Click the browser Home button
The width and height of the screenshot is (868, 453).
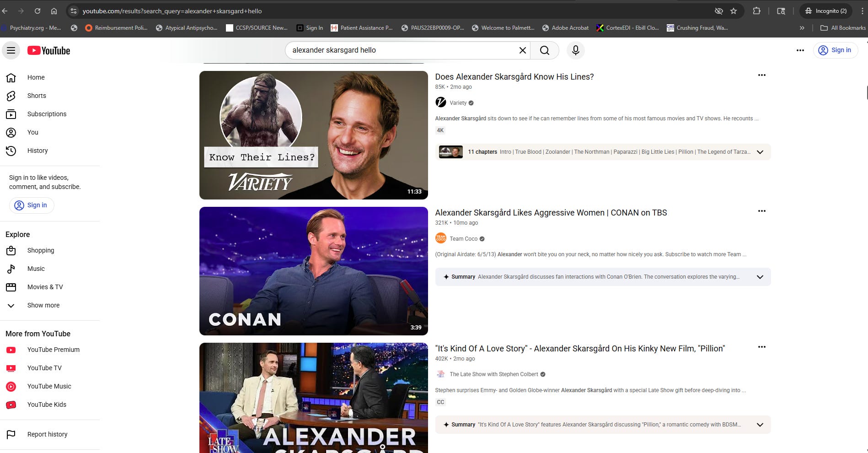(54, 11)
